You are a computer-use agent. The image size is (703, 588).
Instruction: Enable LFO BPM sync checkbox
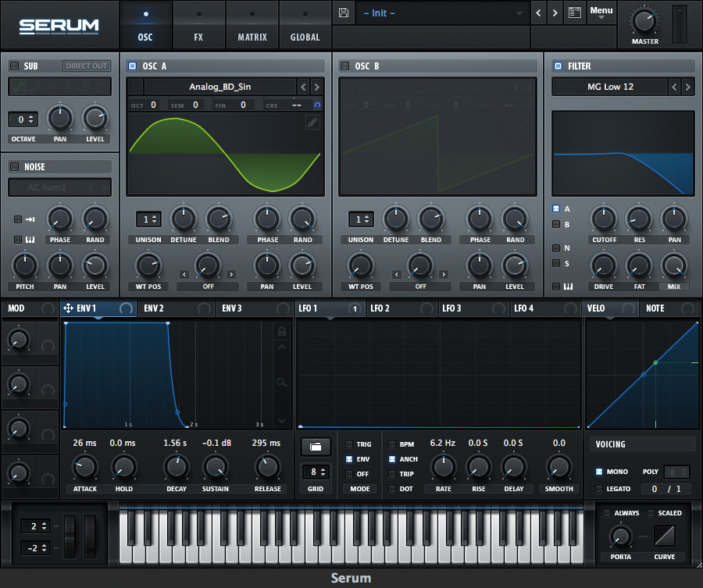point(392,444)
